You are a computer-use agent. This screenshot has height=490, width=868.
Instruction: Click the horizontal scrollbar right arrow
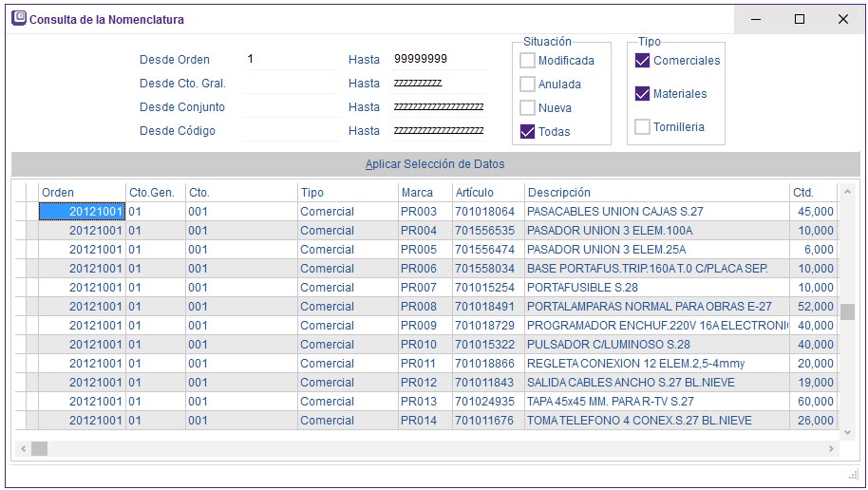832,448
